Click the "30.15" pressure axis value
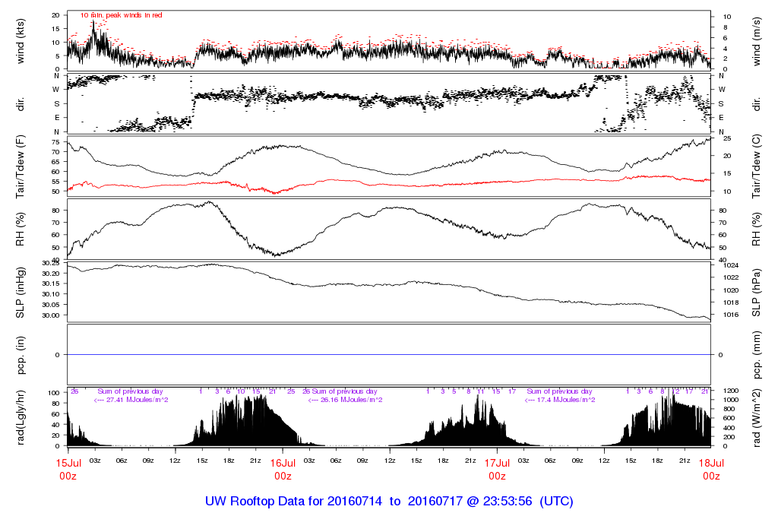The image size is (778, 532). pos(51,284)
